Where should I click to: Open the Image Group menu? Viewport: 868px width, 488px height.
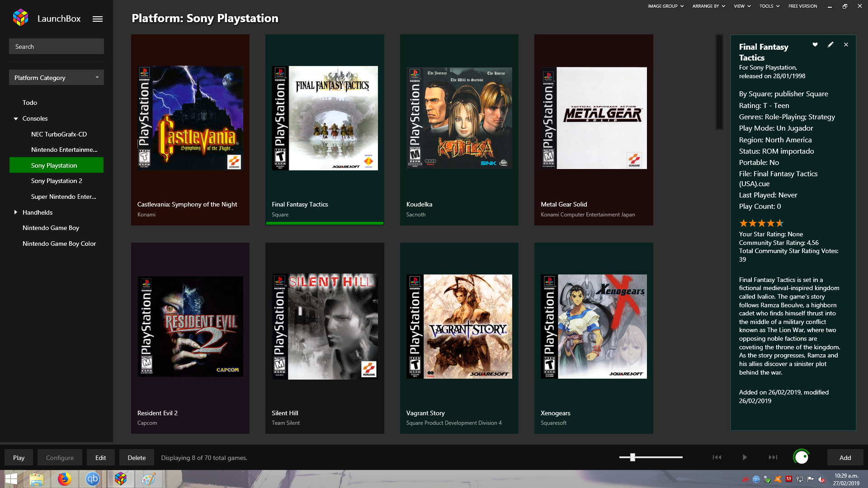click(x=665, y=6)
